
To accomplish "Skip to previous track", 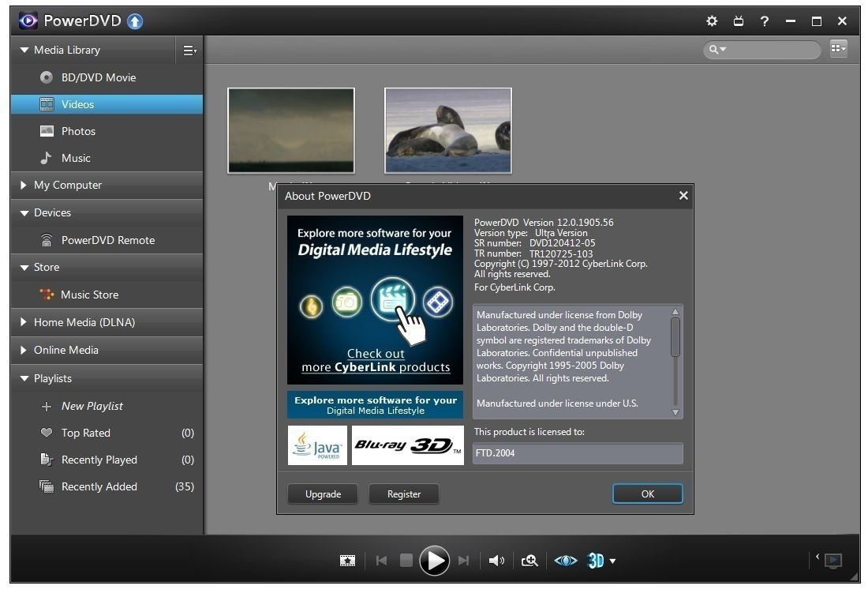I will coord(381,561).
